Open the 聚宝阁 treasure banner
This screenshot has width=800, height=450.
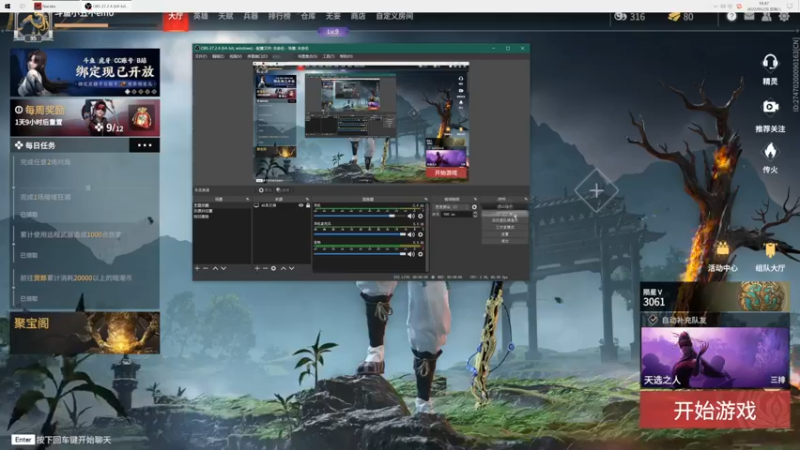pyautogui.click(x=85, y=333)
